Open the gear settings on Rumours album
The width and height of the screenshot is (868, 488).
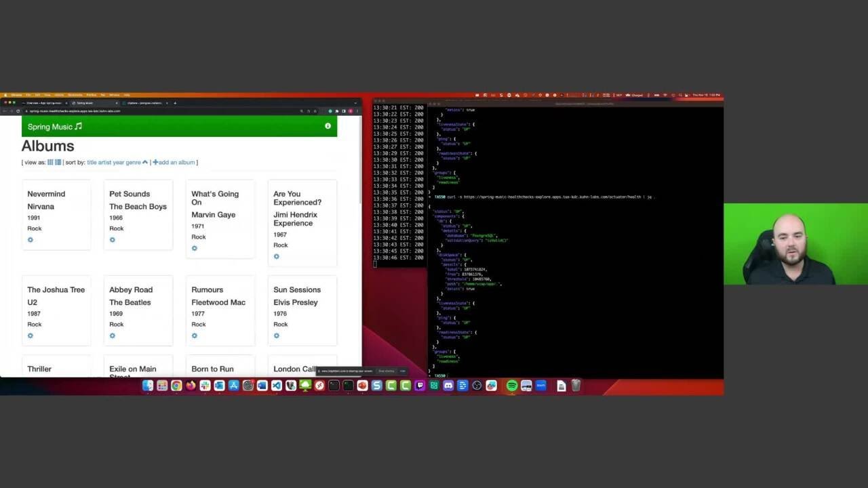point(195,335)
